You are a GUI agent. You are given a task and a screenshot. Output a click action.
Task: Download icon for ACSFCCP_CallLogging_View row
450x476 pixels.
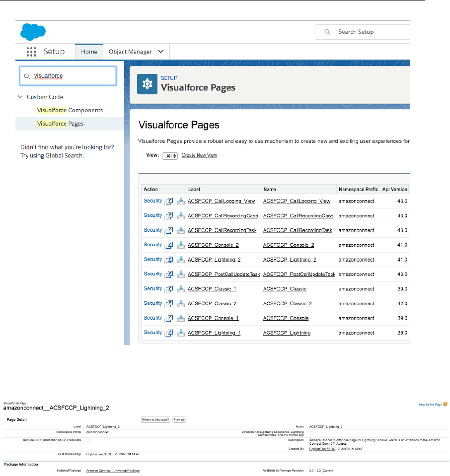(181, 201)
